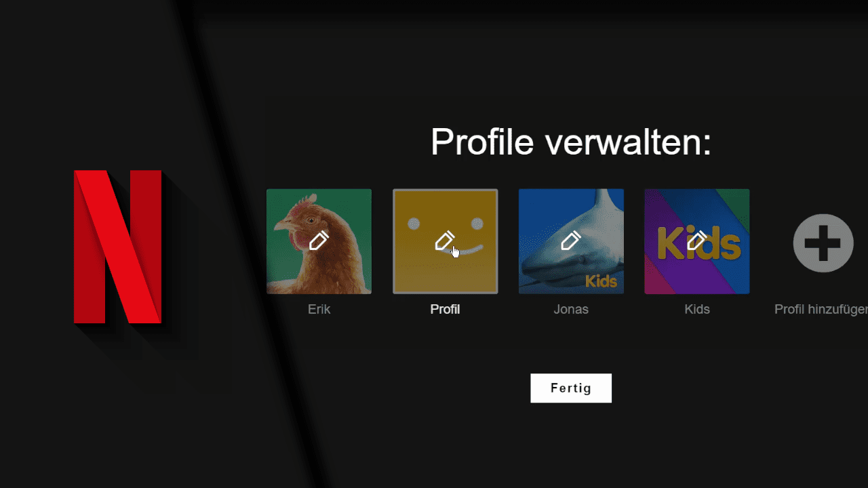Open the colorful striped Kids avatar tile
This screenshot has width=868, height=488.
coord(696,241)
